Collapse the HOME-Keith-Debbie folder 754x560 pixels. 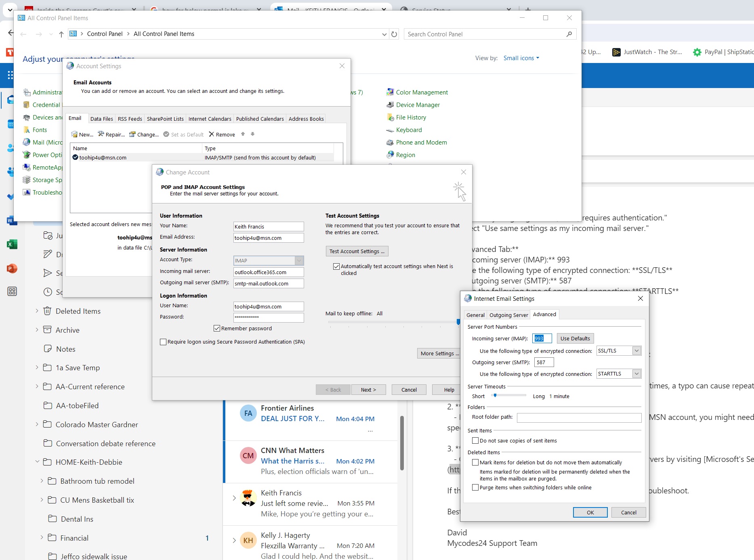click(x=37, y=462)
